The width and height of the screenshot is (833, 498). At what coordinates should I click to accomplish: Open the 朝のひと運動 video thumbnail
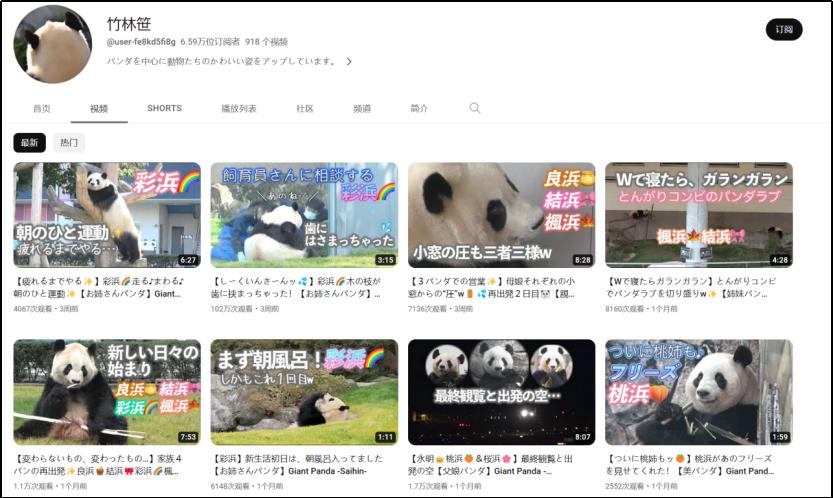(107, 215)
